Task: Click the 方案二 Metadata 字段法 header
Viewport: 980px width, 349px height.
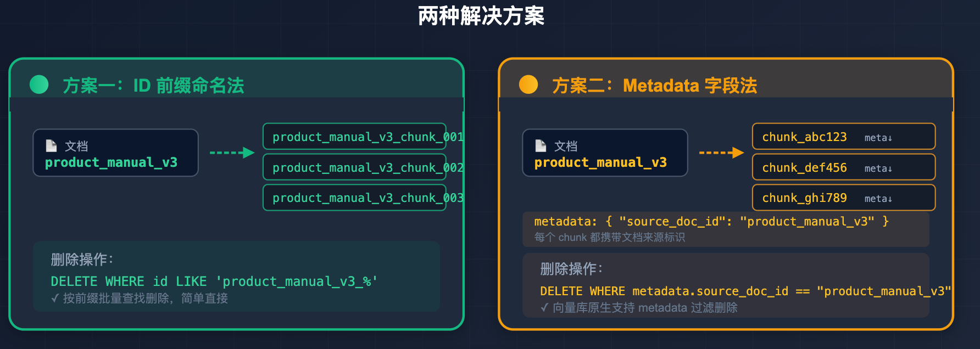Action: [654, 86]
